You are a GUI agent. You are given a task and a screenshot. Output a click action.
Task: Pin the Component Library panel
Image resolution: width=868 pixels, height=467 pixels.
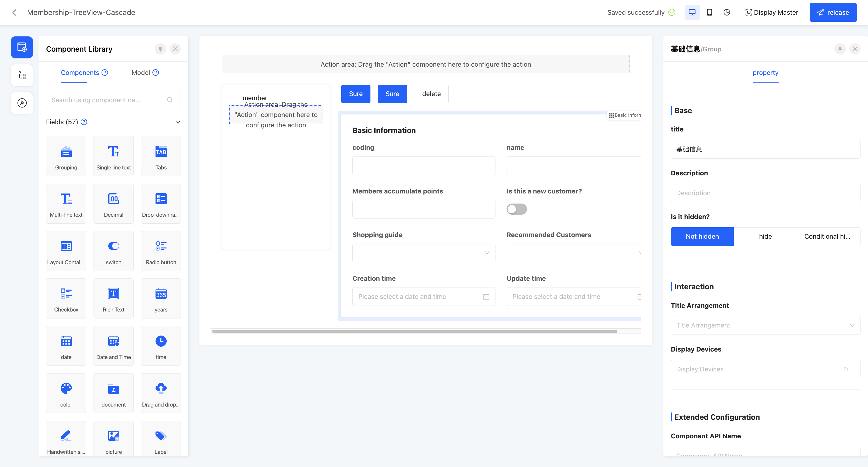tap(160, 49)
